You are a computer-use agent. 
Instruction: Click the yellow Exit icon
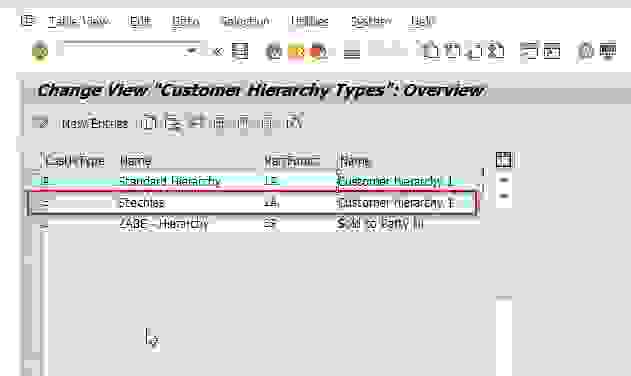click(x=297, y=52)
